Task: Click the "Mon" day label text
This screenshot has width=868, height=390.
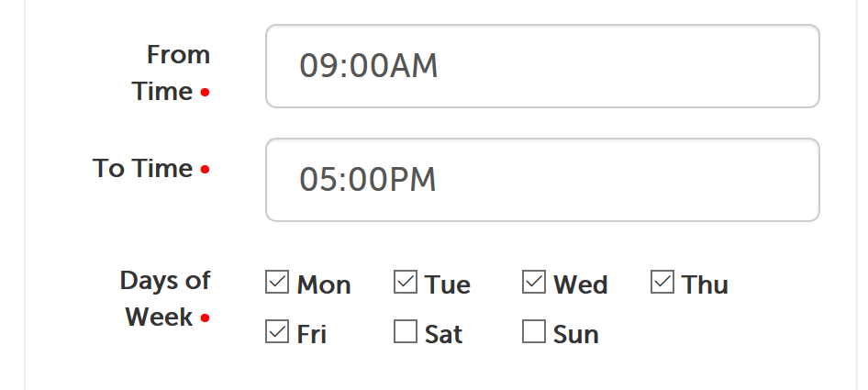Action: (x=324, y=285)
